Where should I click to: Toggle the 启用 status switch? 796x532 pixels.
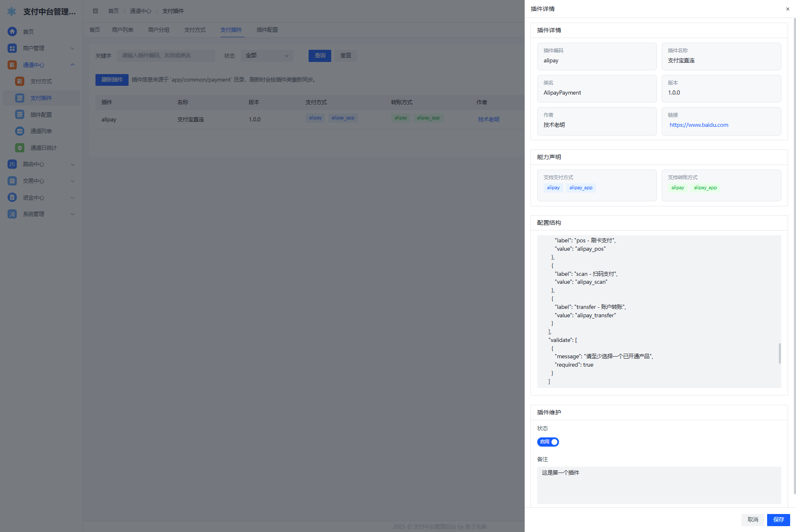point(548,442)
